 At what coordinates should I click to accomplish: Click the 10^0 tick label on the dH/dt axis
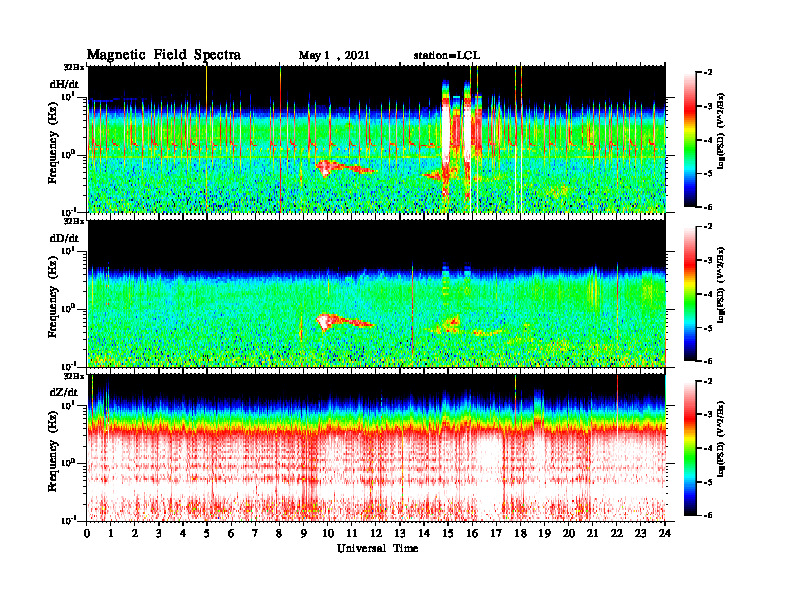tap(68, 154)
